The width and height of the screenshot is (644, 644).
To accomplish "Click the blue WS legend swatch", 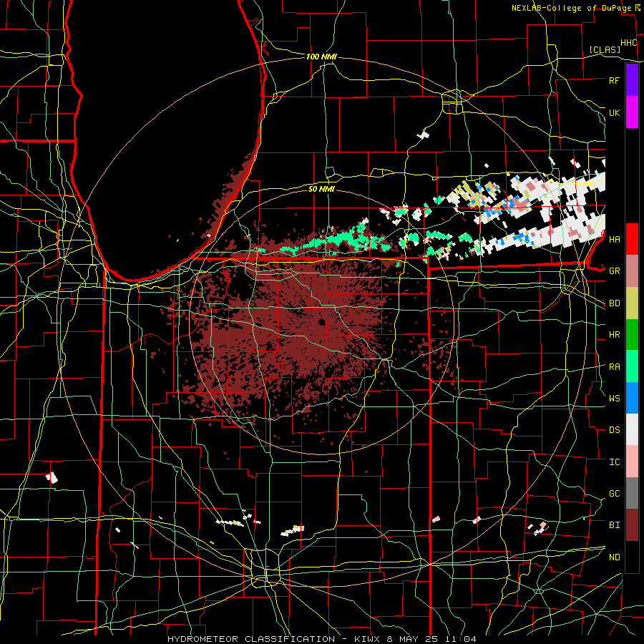I will tap(632, 398).
